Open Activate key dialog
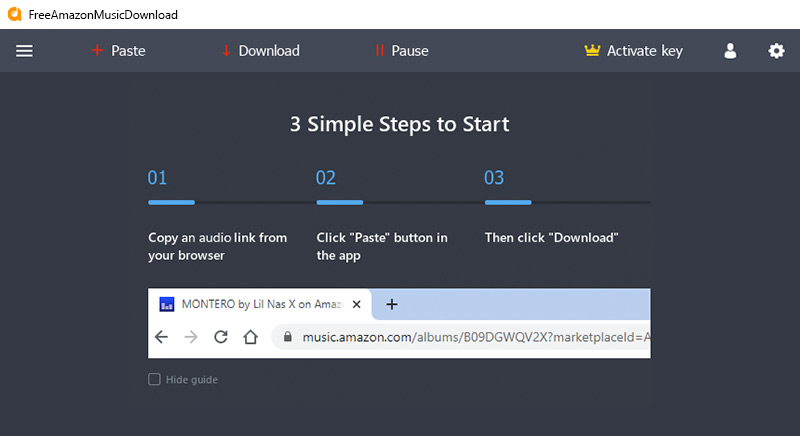This screenshot has height=436, width=800. click(633, 51)
